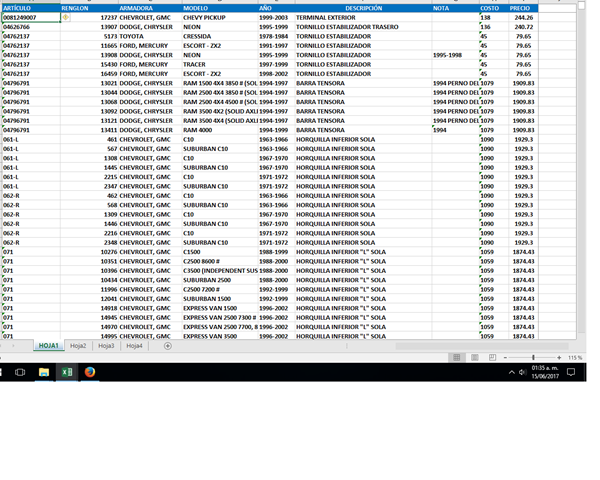Switch to the Hoja4 sheet tab
The image size is (600, 480).
(x=134, y=346)
